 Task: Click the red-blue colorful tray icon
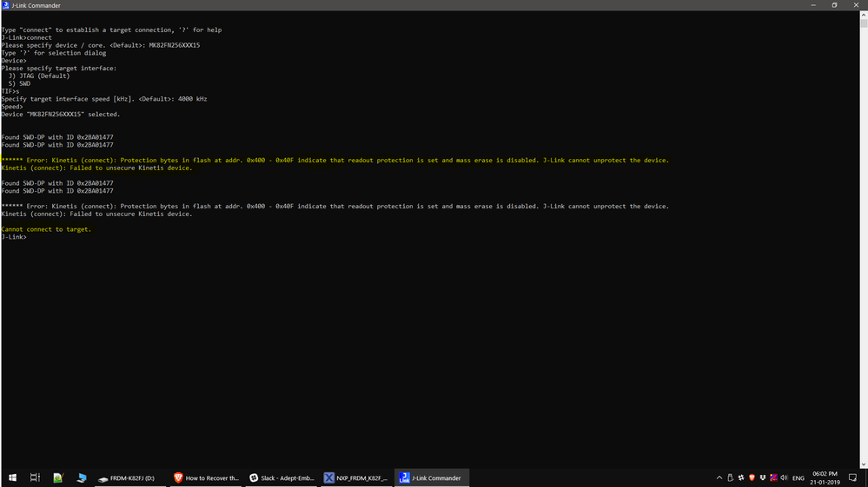coord(773,477)
